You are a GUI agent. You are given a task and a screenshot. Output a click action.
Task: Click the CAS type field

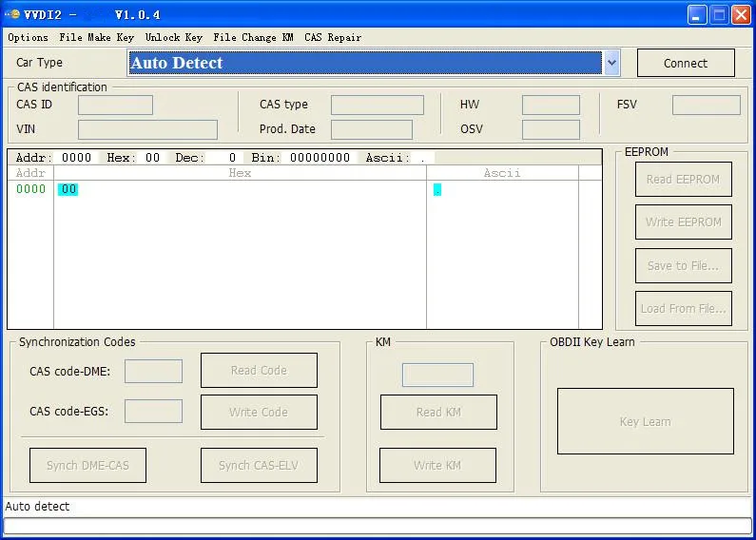[x=377, y=105]
